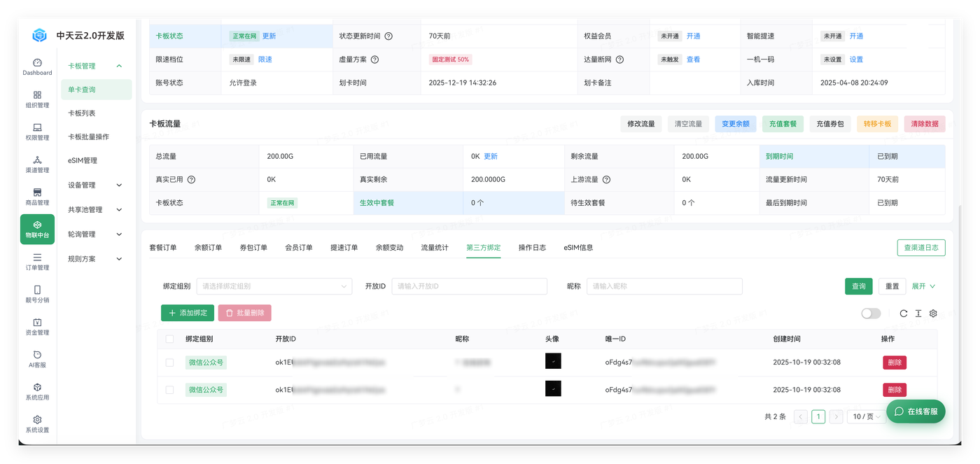Viewport: 980px width, 464px height.
Task: Open table column settings gear
Action: pos(933,314)
